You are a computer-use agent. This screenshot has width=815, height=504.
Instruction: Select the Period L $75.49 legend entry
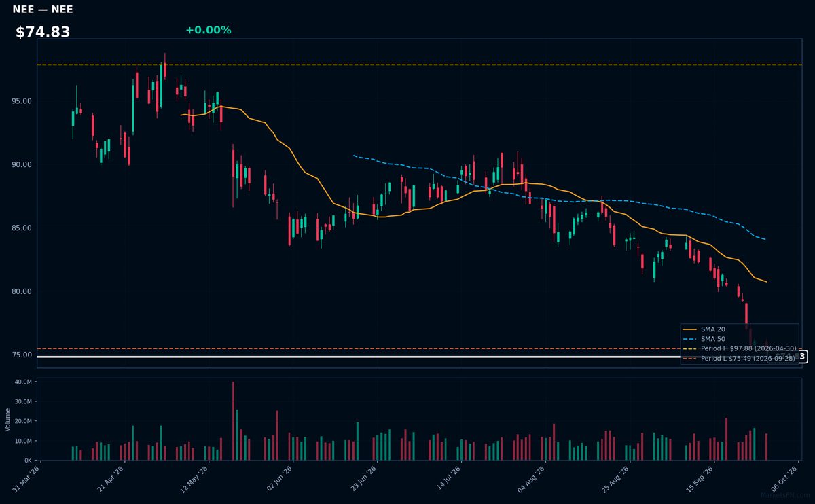(x=739, y=358)
